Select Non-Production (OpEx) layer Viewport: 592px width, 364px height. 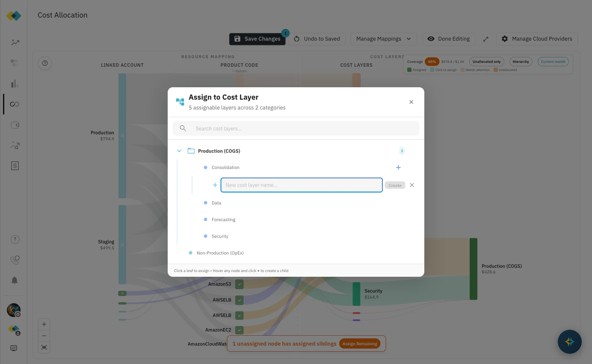220,253
